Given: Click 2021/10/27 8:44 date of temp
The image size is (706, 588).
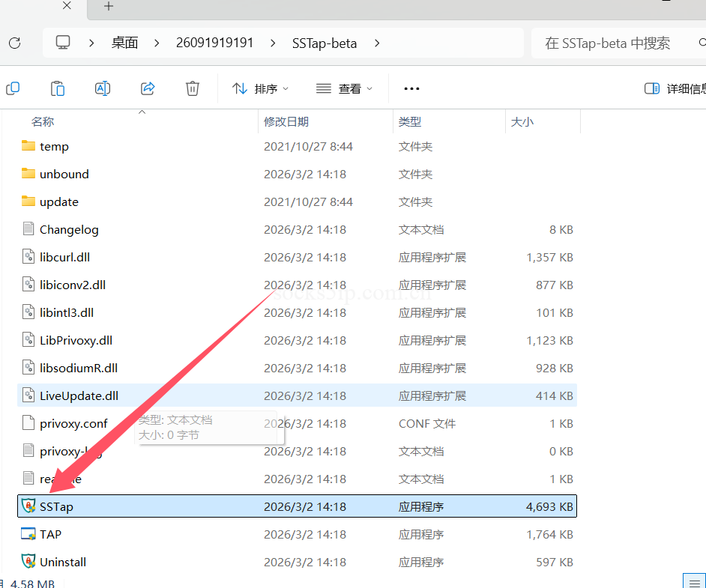Looking at the screenshot, I should 308,147.
